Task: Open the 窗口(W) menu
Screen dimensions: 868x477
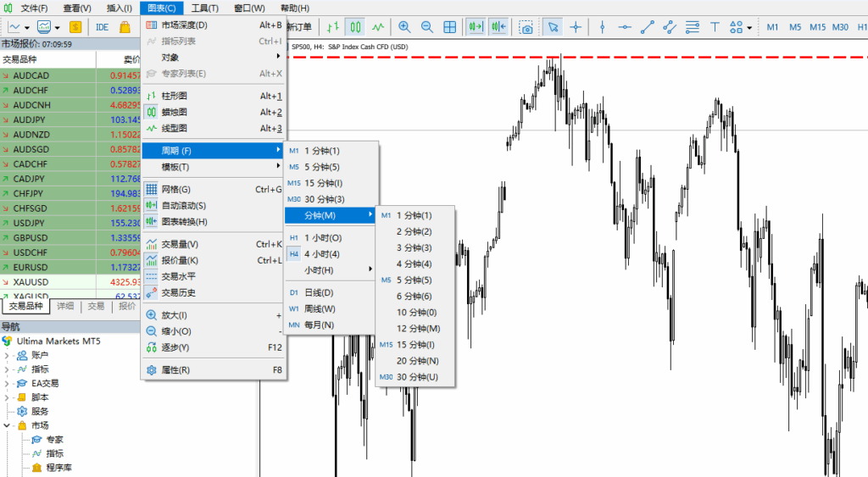Action: tap(249, 8)
